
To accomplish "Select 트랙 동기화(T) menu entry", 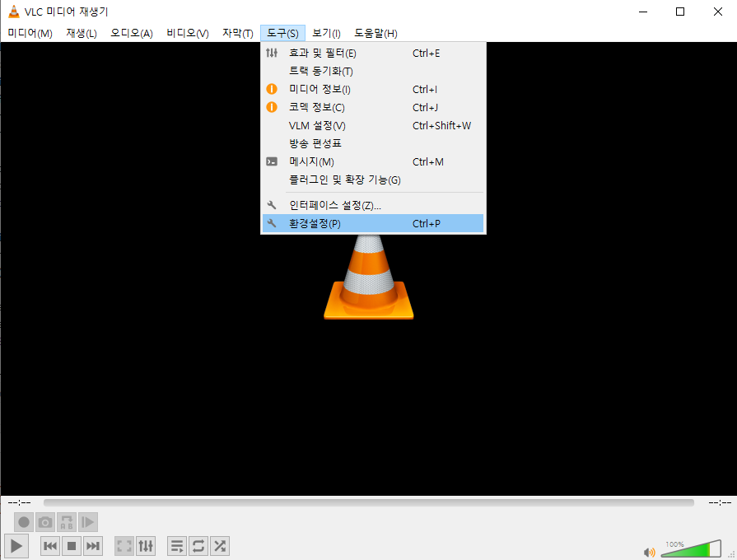I will (373, 71).
